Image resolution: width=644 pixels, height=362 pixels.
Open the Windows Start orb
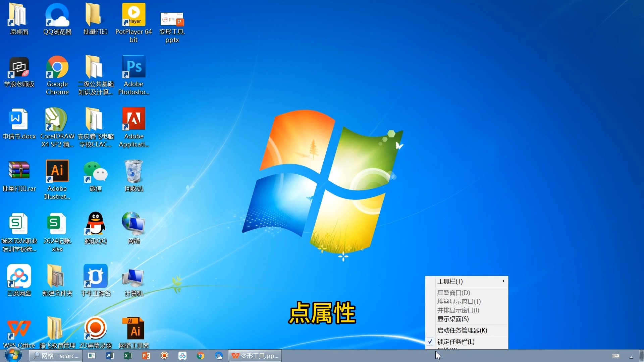click(13, 355)
